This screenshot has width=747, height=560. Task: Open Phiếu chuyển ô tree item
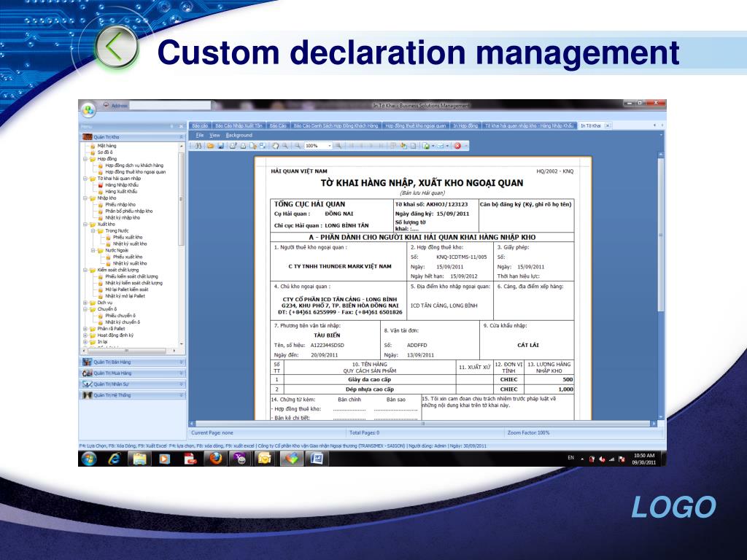pos(120,316)
